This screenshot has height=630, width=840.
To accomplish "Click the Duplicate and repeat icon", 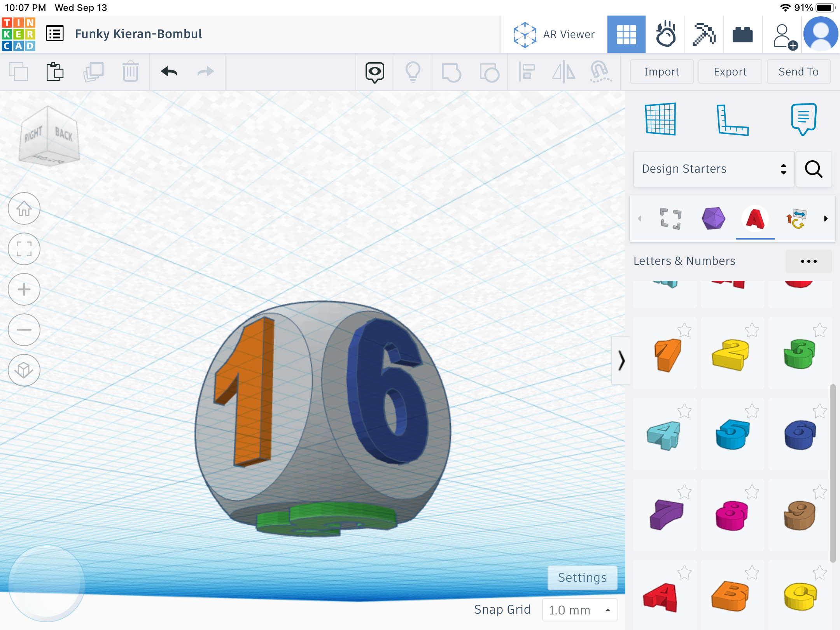I will tap(93, 72).
